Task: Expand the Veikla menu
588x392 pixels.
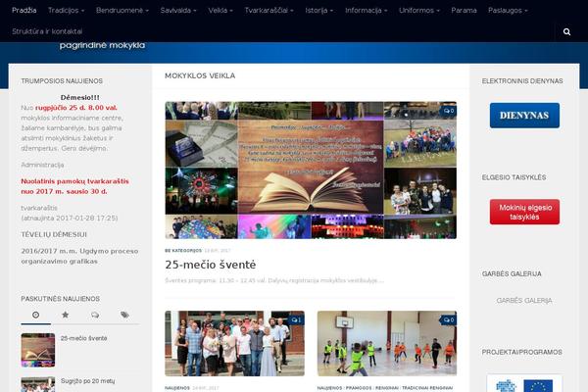Action: point(220,11)
